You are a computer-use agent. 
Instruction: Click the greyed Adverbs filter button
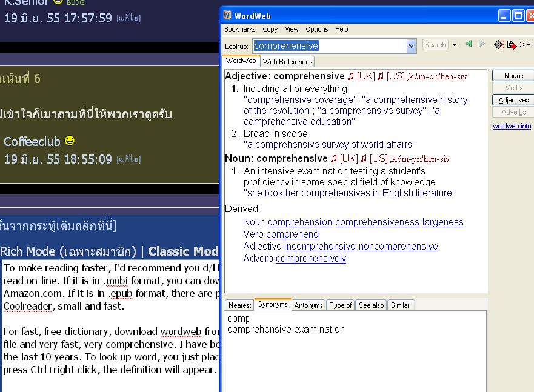[513, 112]
